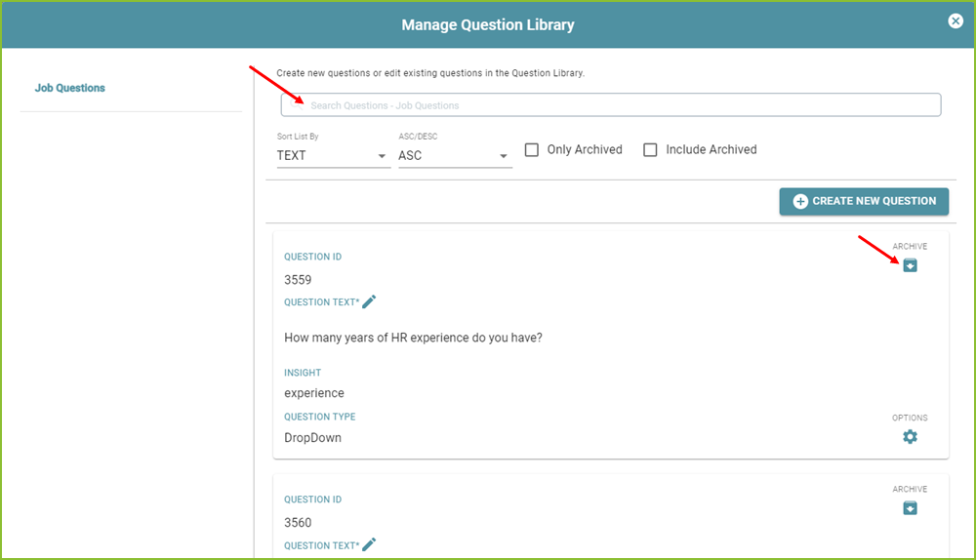Click Create New Question button

(864, 201)
